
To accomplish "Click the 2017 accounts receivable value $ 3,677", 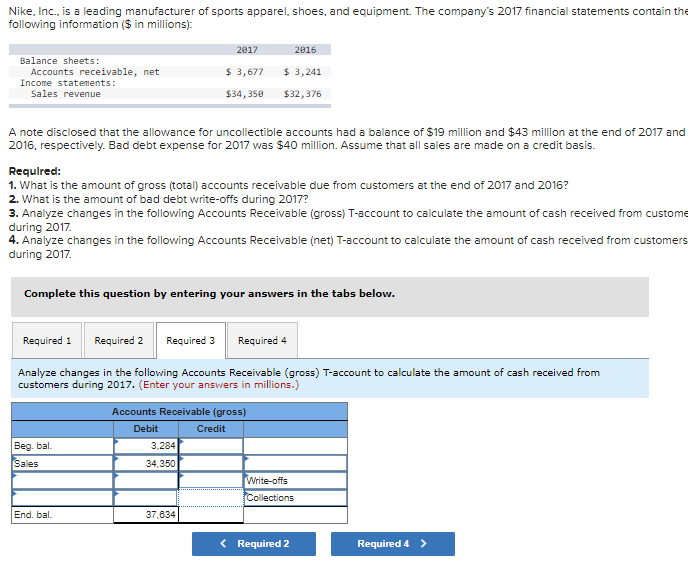I will pyautogui.click(x=244, y=72).
